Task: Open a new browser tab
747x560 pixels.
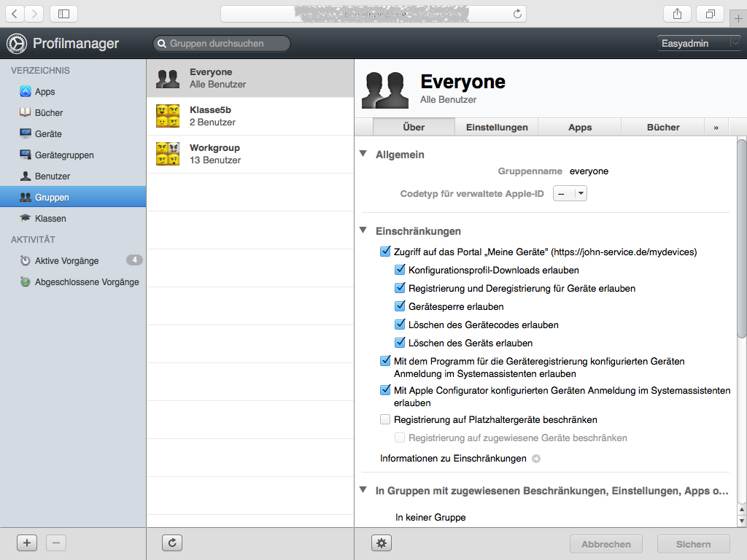Action: [x=738, y=18]
